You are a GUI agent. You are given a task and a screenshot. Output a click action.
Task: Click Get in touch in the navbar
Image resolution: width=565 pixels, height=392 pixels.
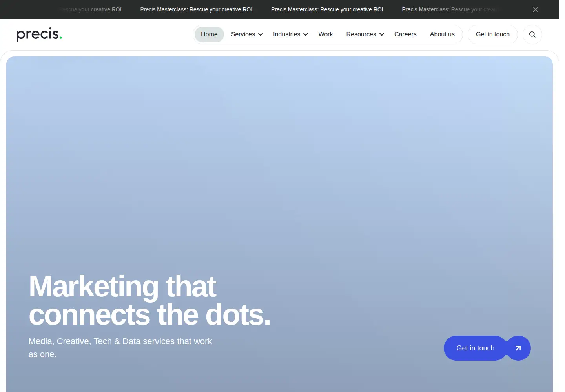[493, 34]
